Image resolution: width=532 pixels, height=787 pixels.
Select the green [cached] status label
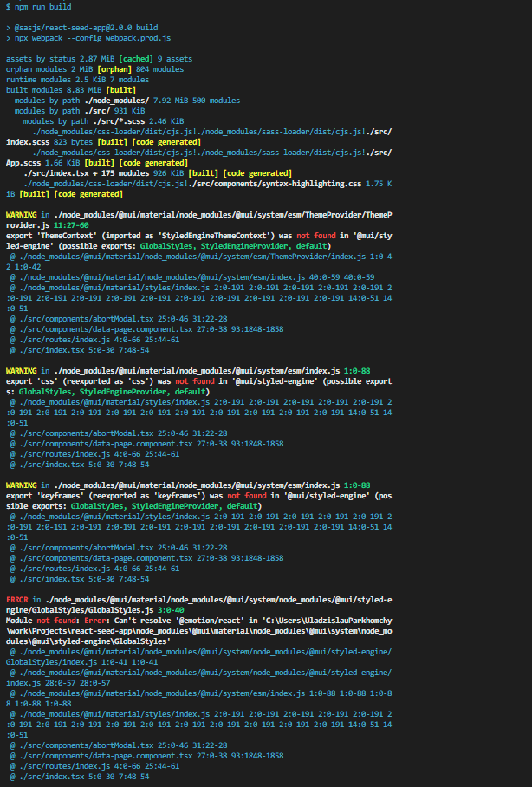pos(135,59)
